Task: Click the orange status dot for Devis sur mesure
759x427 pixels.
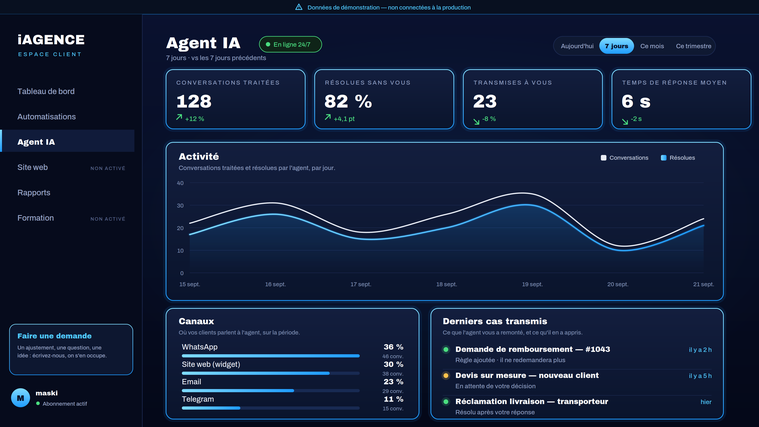Action: coord(446,375)
